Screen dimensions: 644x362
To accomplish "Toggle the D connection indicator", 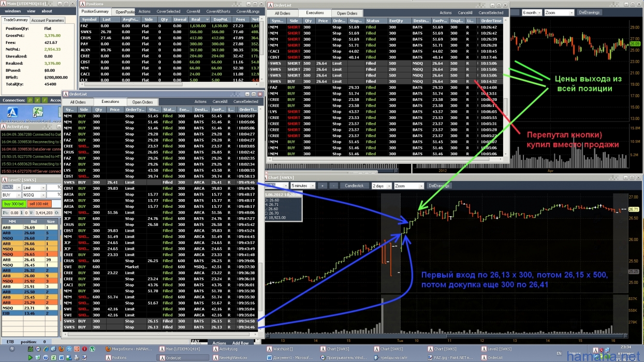I will pyautogui.click(x=30, y=100).
